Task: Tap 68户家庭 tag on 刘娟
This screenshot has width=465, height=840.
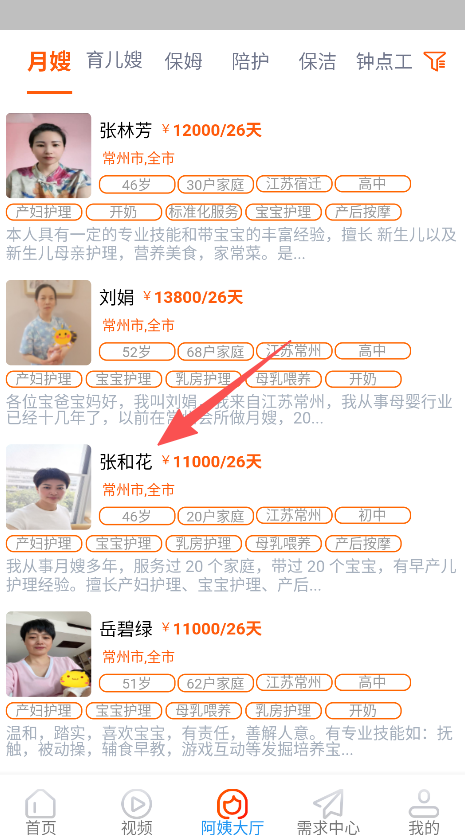Action: click(215, 351)
